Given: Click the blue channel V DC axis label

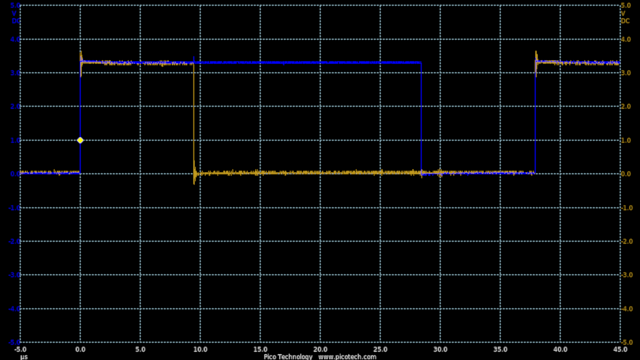Looking at the screenshot, I should 15,17.
